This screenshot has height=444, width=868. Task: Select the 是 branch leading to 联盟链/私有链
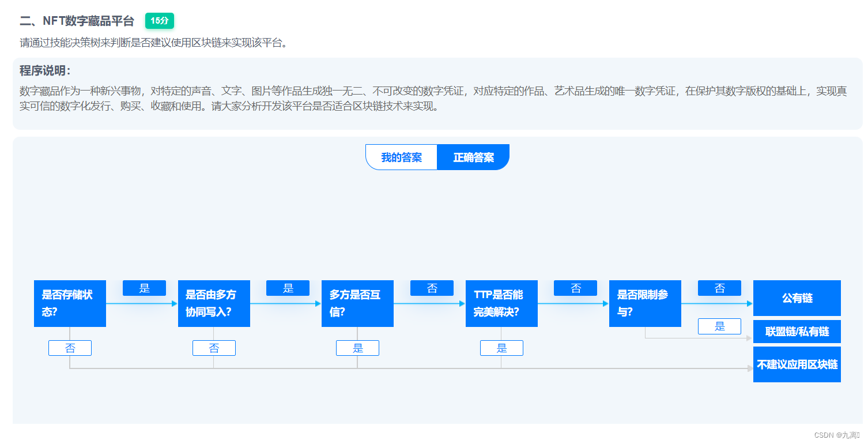click(719, 326)
